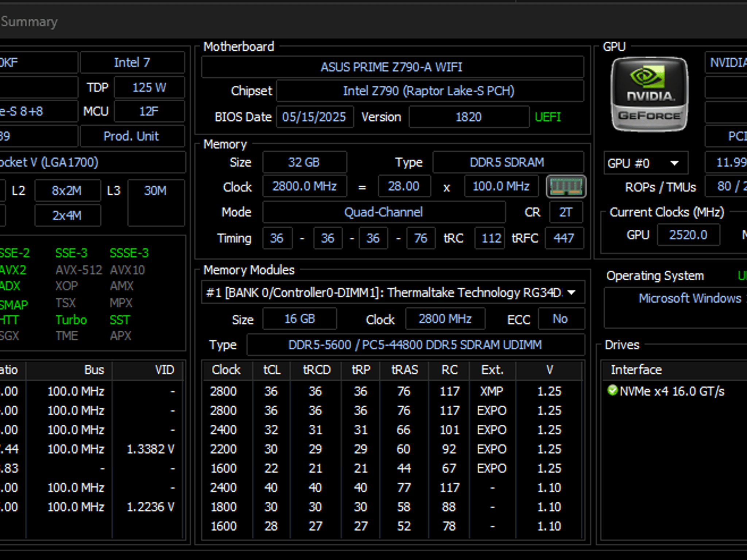This screenshot has height=560, width=747.
Task: Click the Intel Z790 chipset field
Action: 430,91
